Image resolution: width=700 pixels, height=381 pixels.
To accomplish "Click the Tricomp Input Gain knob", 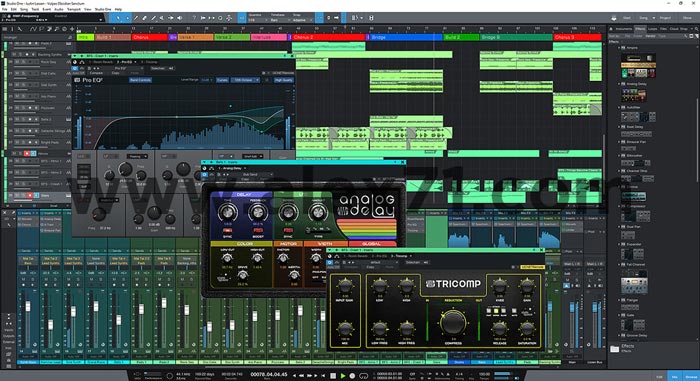I will (345, 286).
